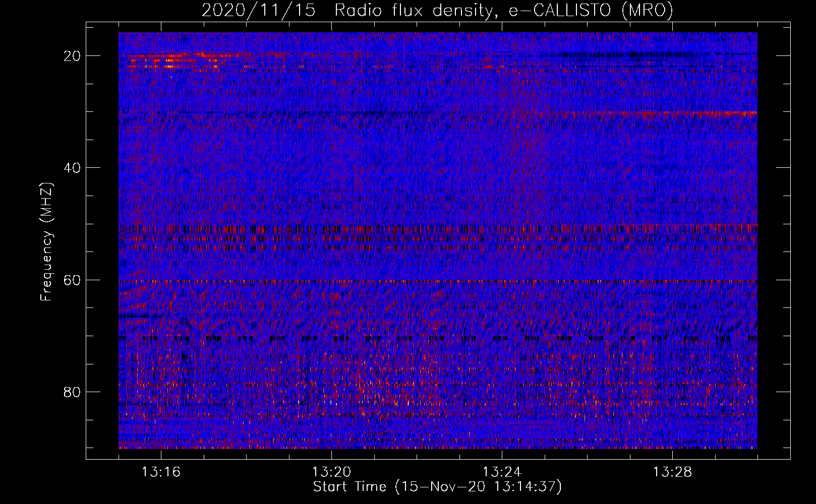816x504 pixels.
Task: Click the '13:16' time tick label
Action: tap(161, 472)
